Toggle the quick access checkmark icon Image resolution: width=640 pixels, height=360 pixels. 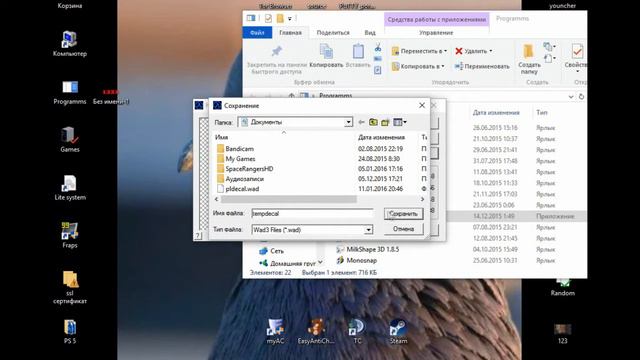pyautogui.click(x=268, y=19)
